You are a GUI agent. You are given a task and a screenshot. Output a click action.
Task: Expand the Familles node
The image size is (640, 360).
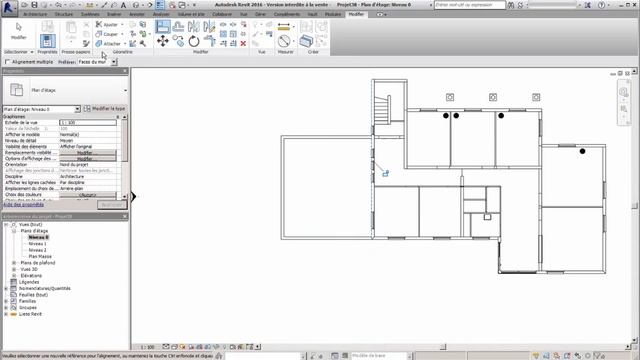tap(6, 301)
